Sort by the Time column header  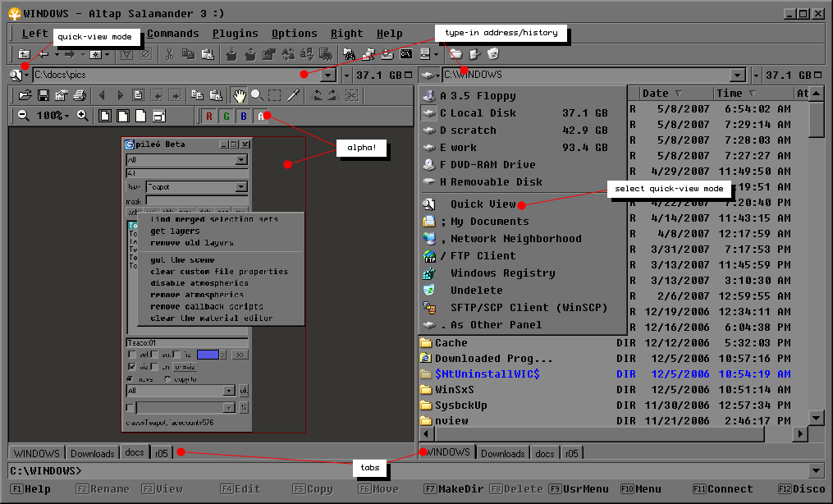tap(753, 94)
